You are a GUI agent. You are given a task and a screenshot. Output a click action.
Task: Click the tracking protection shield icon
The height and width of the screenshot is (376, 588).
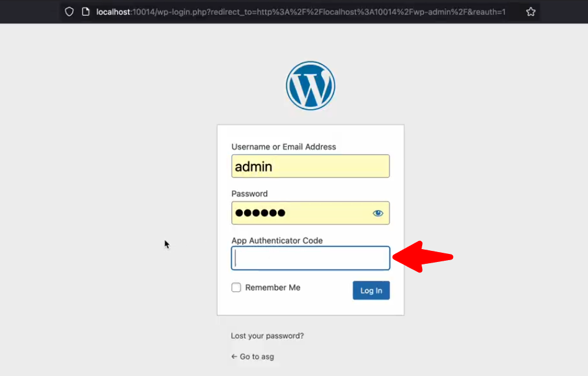[x=70, y=12]
